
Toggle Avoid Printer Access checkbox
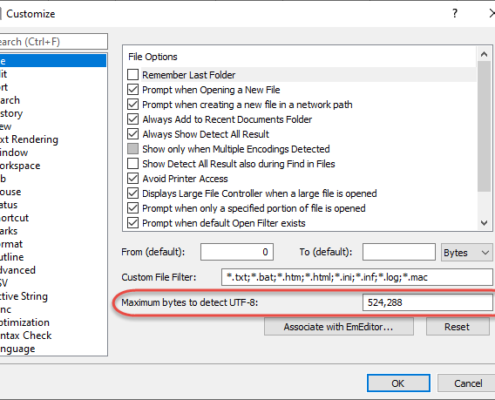coord(133,178)
